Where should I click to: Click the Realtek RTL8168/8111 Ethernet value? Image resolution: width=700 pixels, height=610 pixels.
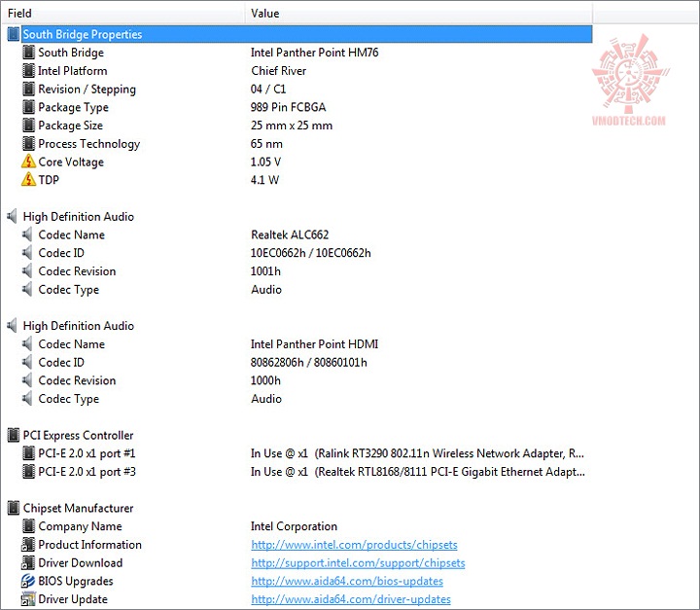tap(417, 472)
